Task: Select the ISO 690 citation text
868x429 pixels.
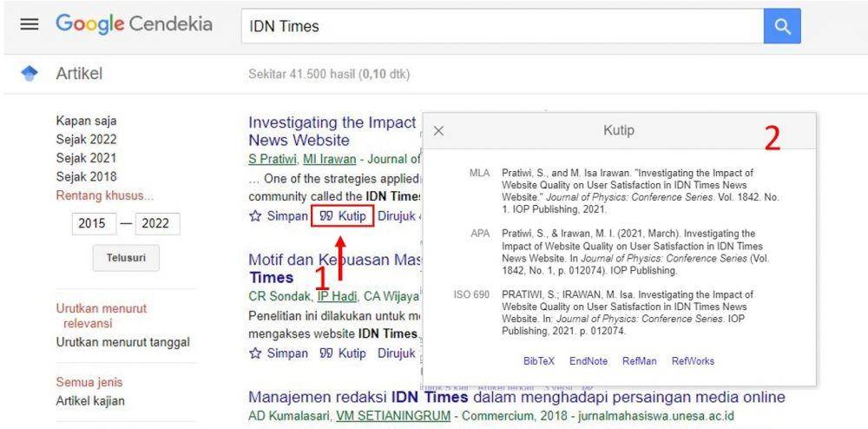Action: [x=628, y=313]
